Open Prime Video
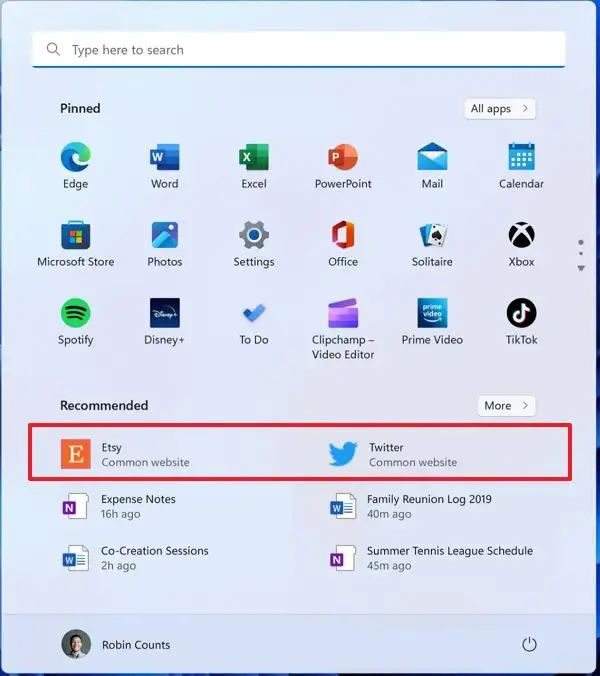This screenshot has height=676, width=600. (x=432, y=322)
